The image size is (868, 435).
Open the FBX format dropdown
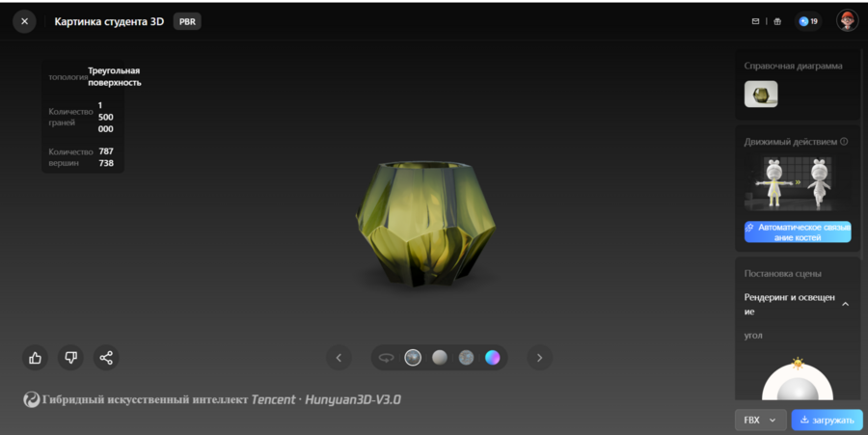click(x=760, y=421)
